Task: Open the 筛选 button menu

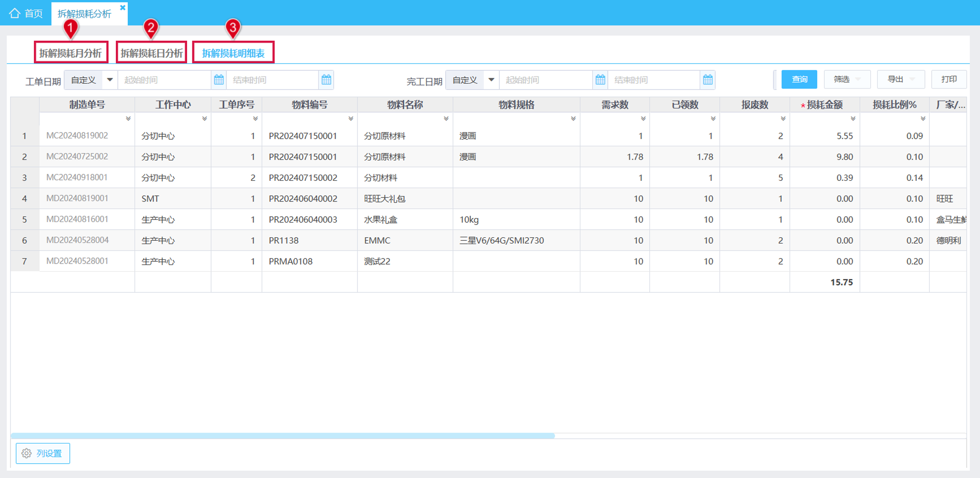Action: tap(847, 79)
